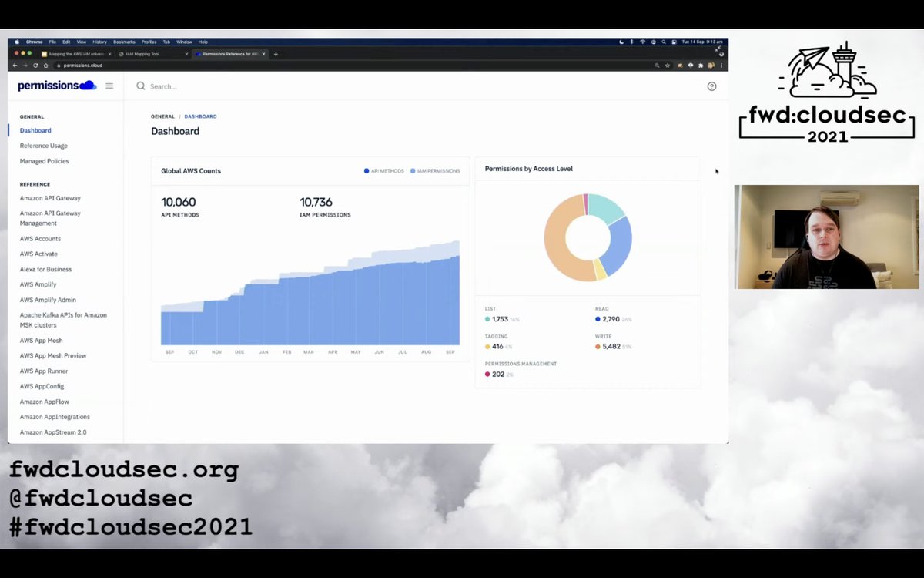Image resolution: width=924 pixels, height=578 pixels.
Task: Click the browser home icon
Action: (x=45, y=66)
